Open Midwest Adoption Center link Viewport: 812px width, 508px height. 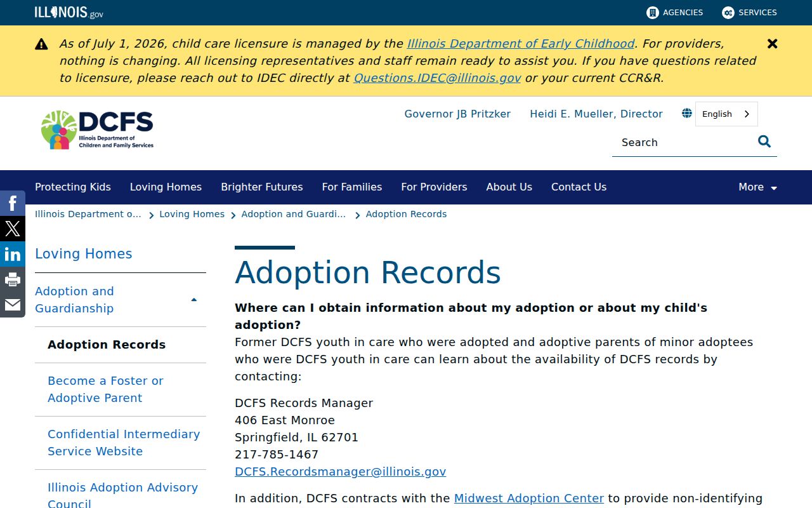529,498
